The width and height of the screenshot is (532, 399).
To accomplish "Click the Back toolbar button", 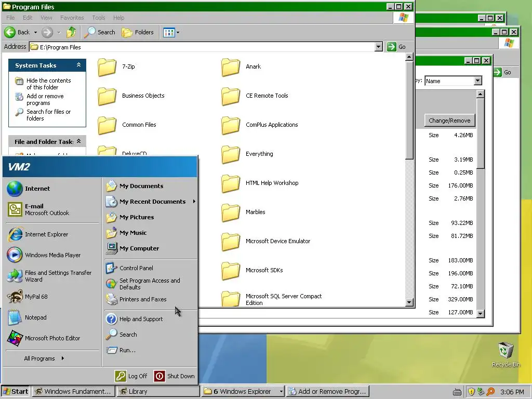I will pyautogui.click(x=17, y=32).
